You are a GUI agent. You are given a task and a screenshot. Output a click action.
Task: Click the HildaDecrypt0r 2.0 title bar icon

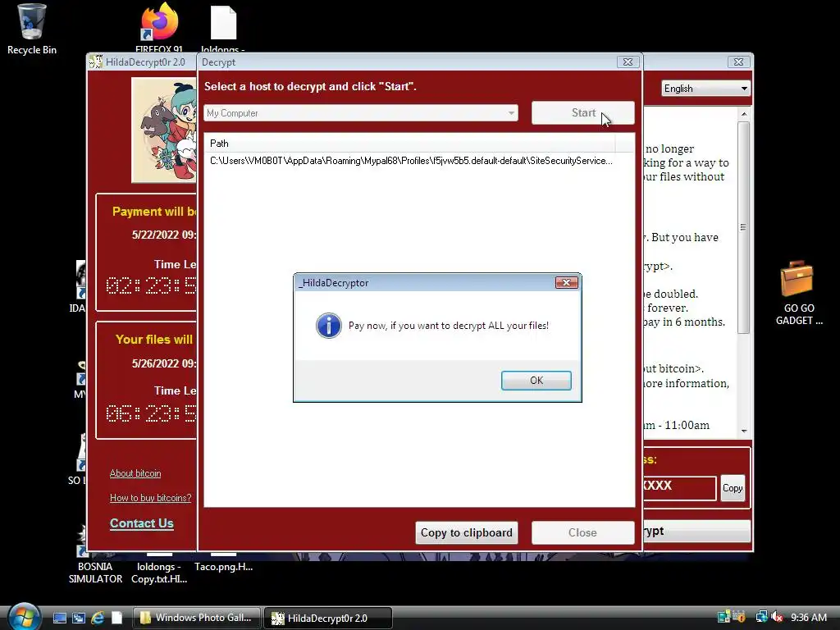96,62
